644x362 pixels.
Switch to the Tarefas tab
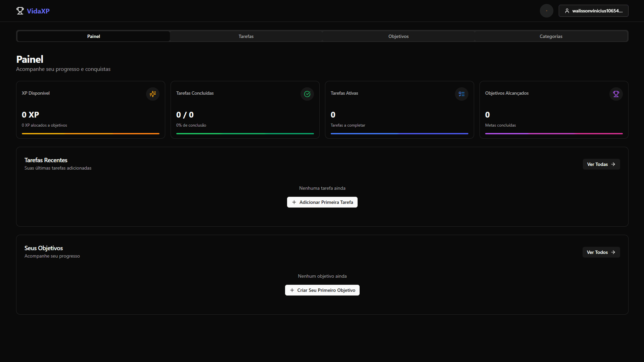point(246,36)
